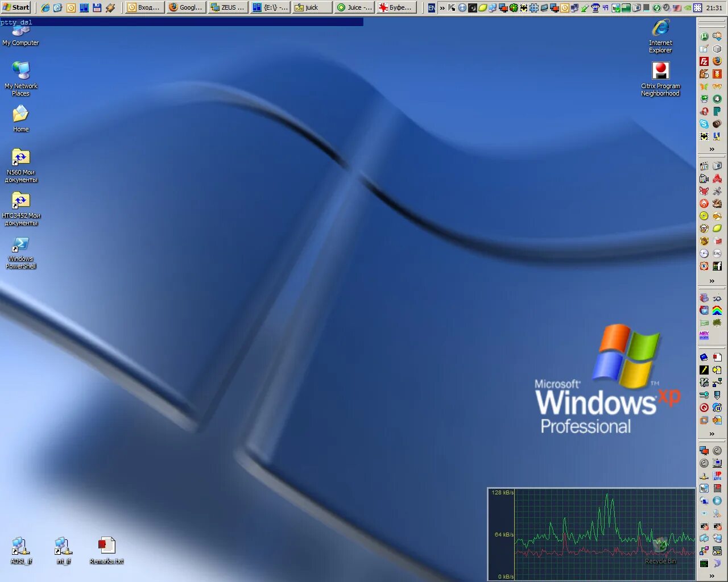Open the Internet Explorer desktop icon
This screenshot has height=582, width=728.
click(x=660, y=36)
